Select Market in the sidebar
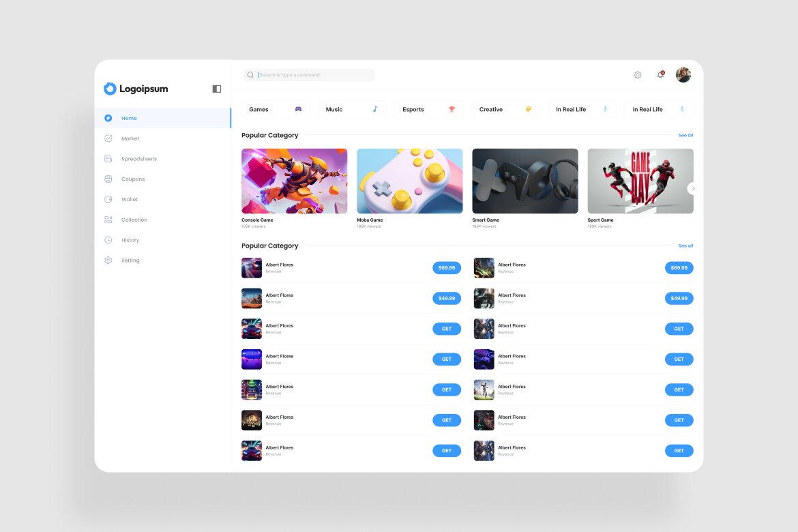This screenshot has width=798, height=532. tap(130, 138)
